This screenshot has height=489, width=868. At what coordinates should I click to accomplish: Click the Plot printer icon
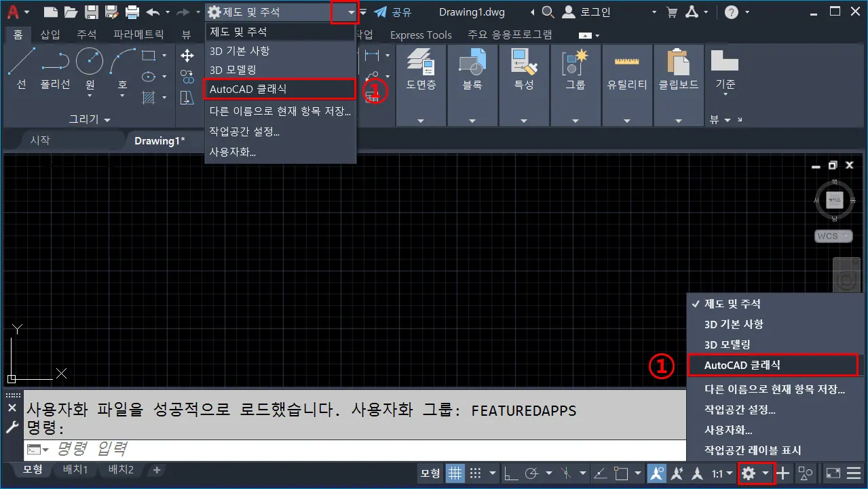(x=132, y=12)
